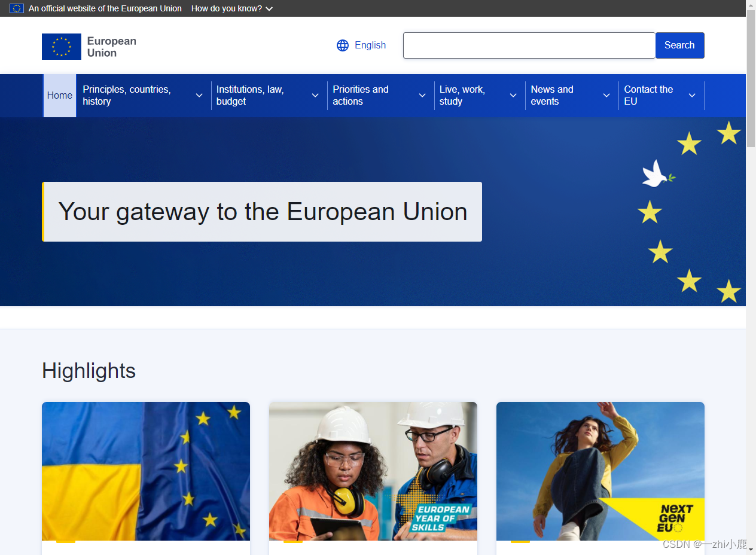The image size is (756, 555).
Task: Open the 'Live, work, study' menu
Action: 480,96
